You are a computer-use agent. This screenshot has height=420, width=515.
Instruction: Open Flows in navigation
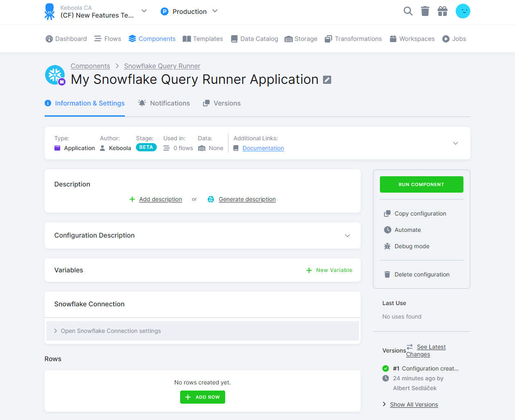pos(108,39)
